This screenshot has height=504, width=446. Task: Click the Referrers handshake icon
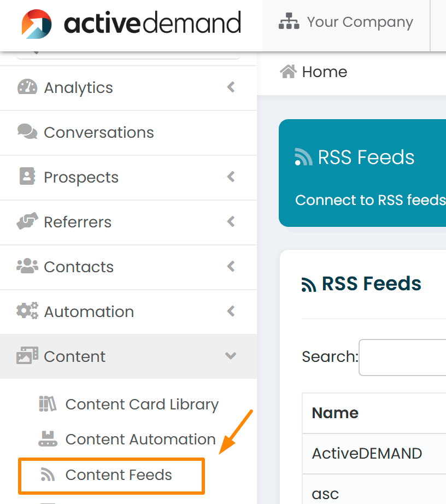click(x=27, y=221)
